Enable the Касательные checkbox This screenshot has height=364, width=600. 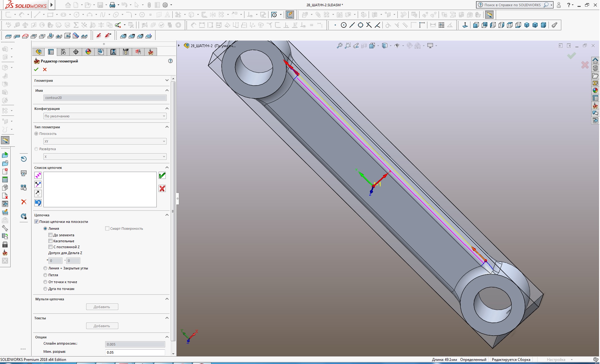(x=51, y=241)
